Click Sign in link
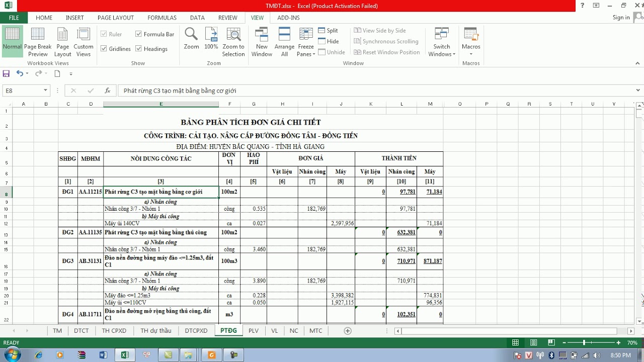 tap(621, 18)
